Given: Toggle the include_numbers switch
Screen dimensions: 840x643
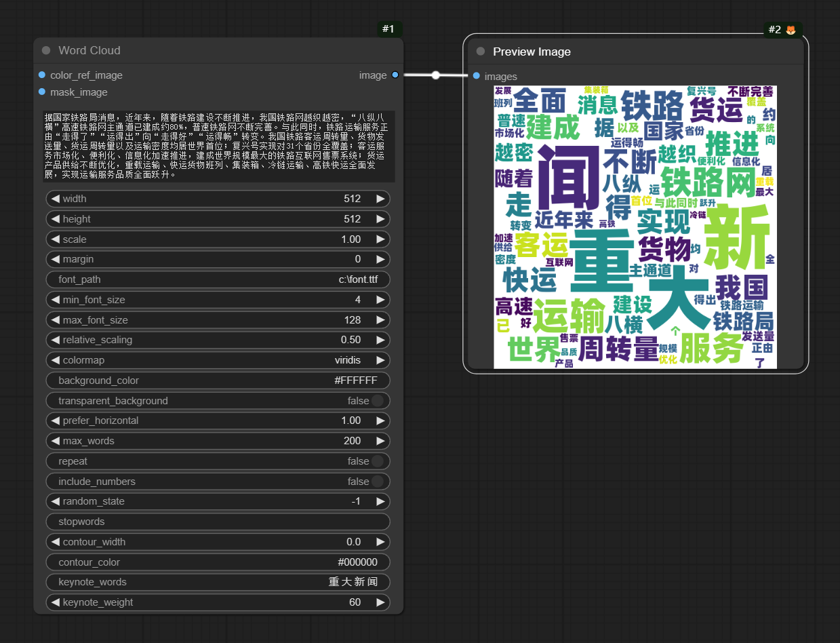Looking at the screenshot, I should (x=378, y=482).
